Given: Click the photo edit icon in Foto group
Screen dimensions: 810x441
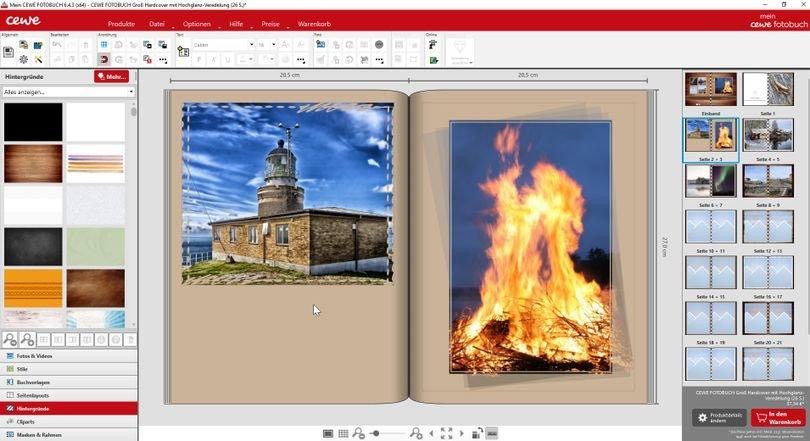Looking at the screenshot, I should click(320, 44).
